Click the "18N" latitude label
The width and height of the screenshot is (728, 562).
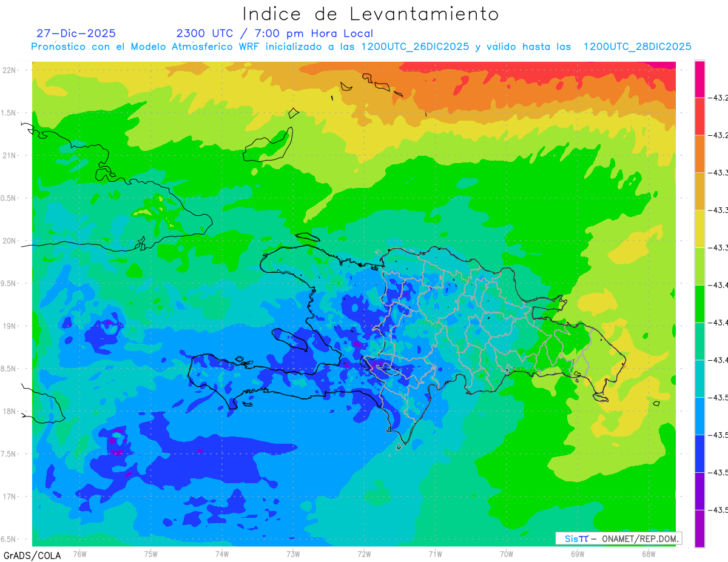click(x=10, y=411)
